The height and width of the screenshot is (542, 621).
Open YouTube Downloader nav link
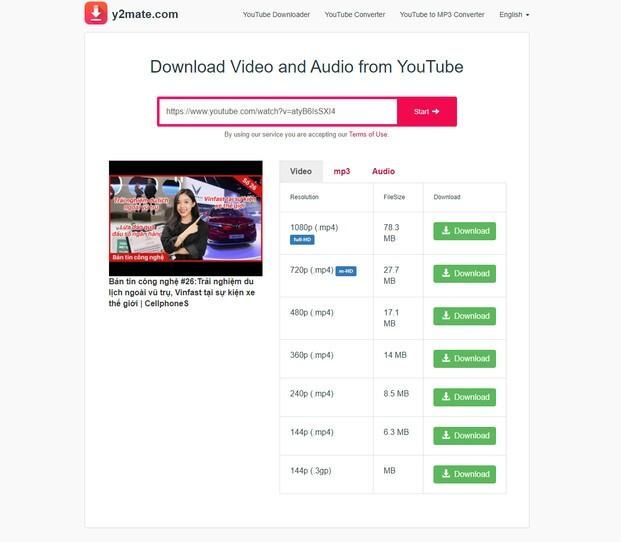pyautogui.click(x=276, y=15)
